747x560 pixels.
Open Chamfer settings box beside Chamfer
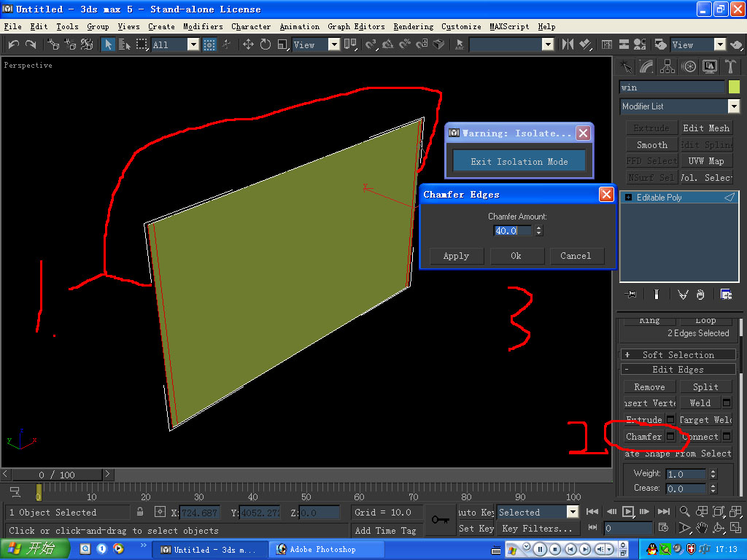tap(671, 436)
